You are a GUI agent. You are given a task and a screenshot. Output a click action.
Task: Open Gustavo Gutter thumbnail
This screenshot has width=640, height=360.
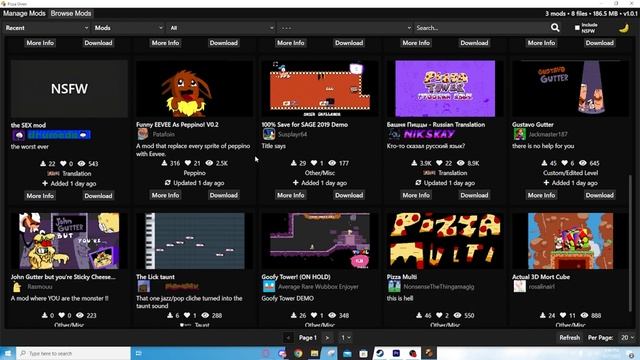[570, 89]
